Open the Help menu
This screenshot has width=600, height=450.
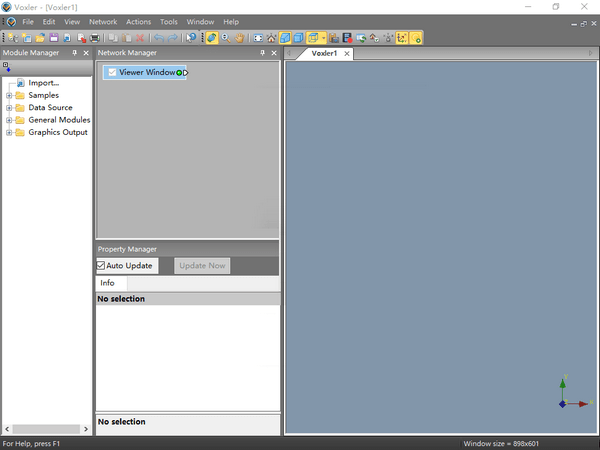point(231,22)
